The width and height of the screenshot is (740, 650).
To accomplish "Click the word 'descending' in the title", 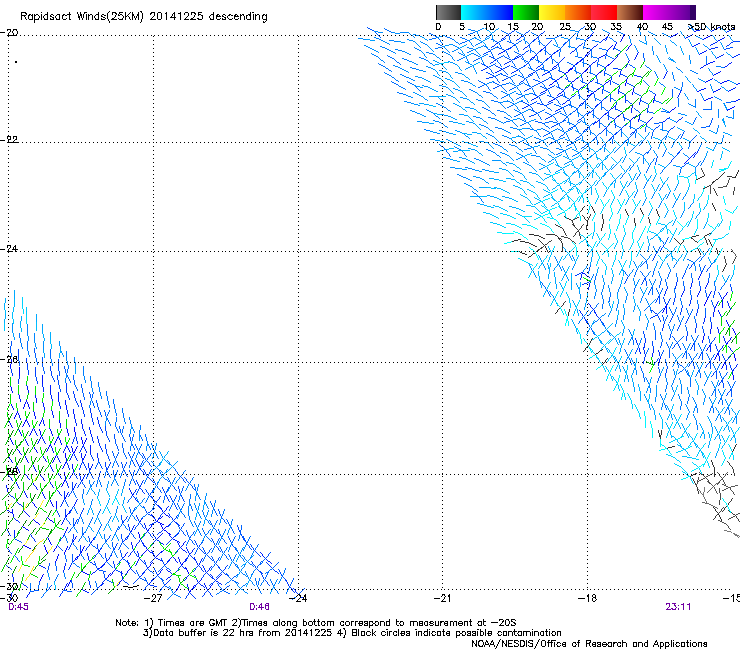I will click(238, 17).
